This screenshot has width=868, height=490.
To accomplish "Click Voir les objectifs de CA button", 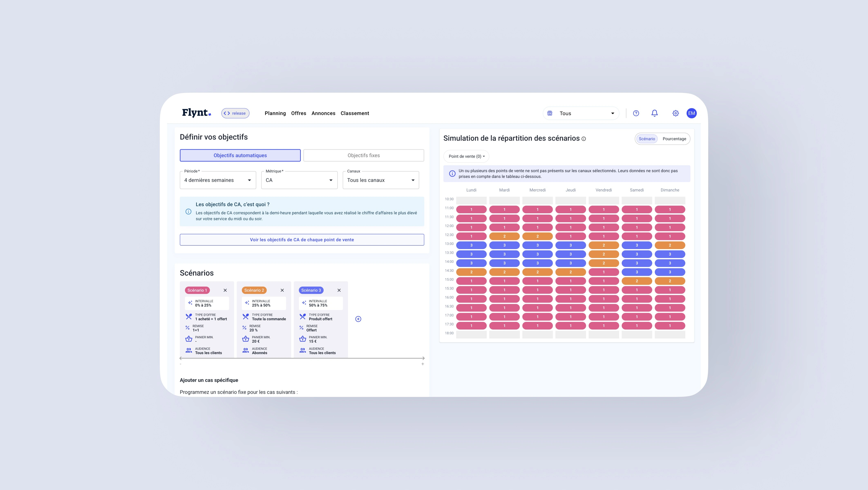I will click(302, 240).
